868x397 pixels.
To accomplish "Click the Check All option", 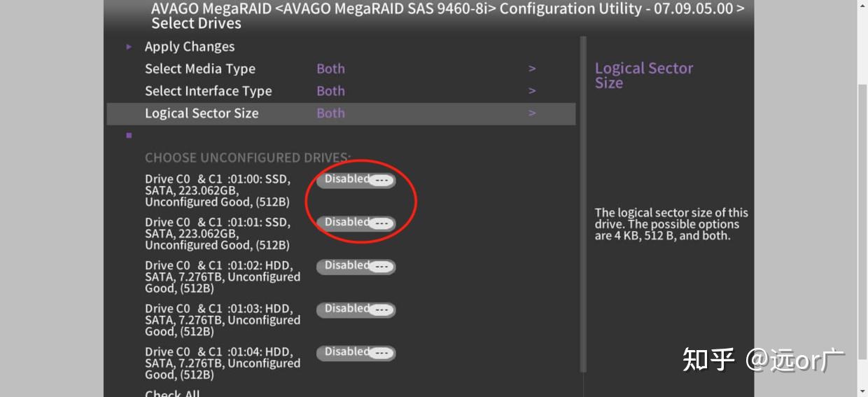I will click(172, 393).
